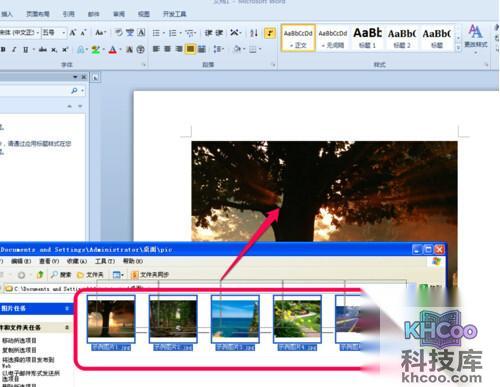The height and width of the screenshot is (387, 500).
Task: Click the Decrease Indent icon
Action: tap(208, 33)
